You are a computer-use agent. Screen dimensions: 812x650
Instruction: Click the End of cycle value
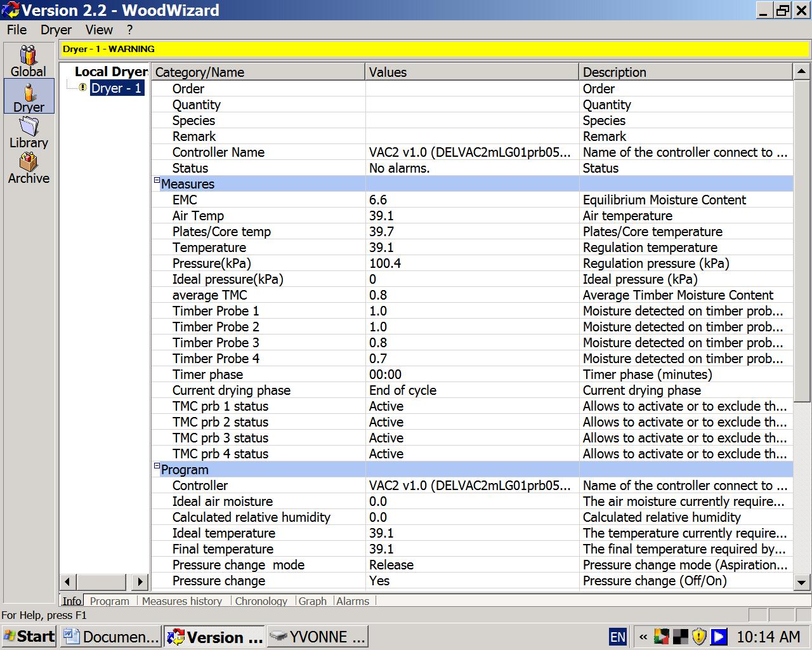[x=403, y=390]
